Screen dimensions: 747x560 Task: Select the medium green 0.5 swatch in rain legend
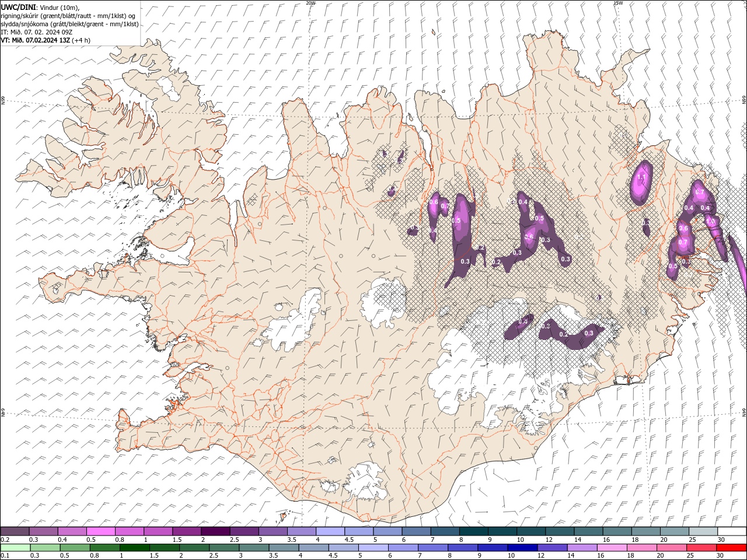pyautogui.click(x=75, y=548)
